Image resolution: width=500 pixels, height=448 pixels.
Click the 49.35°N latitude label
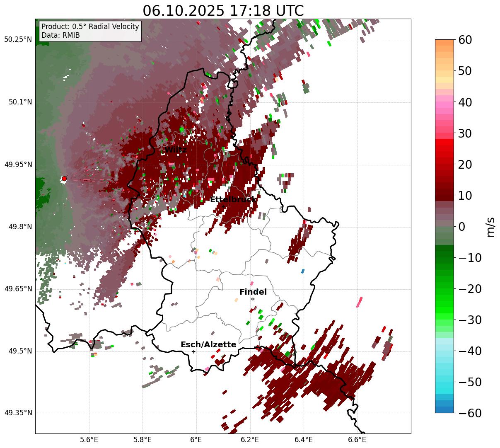point(18,413)
